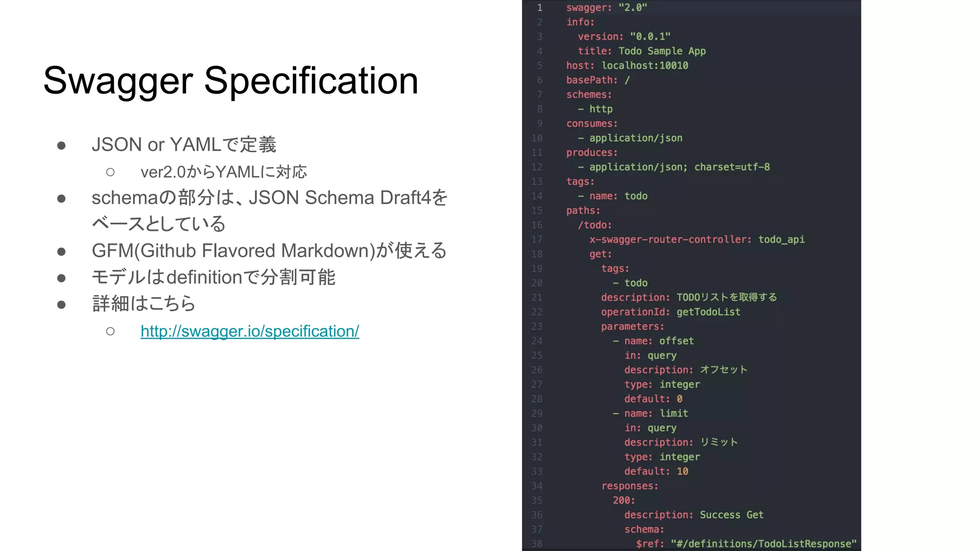Click the 'schemes:' key in code
Screen dimensions: 980x551
tap(589, 94)
